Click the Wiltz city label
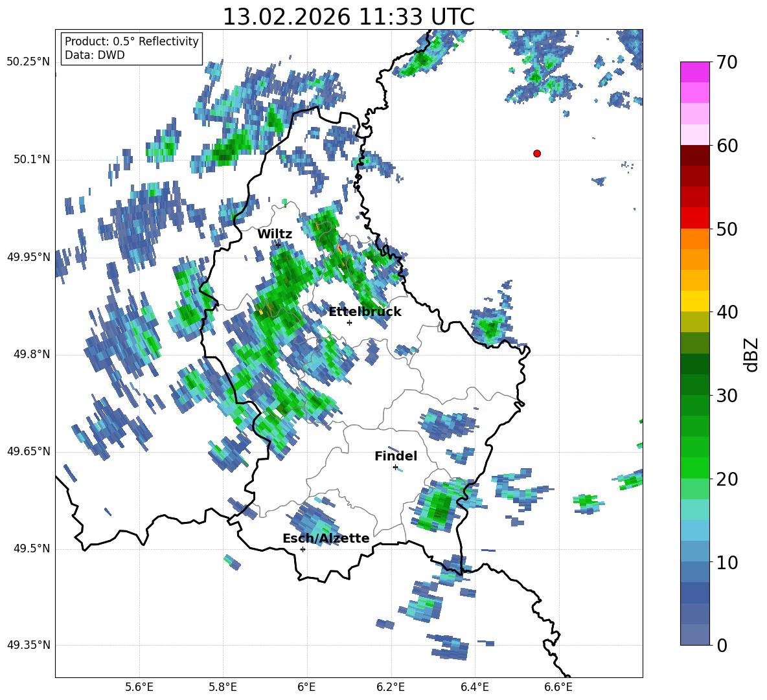Viewport: 767px width, 700px height. (x=275, y=234)
